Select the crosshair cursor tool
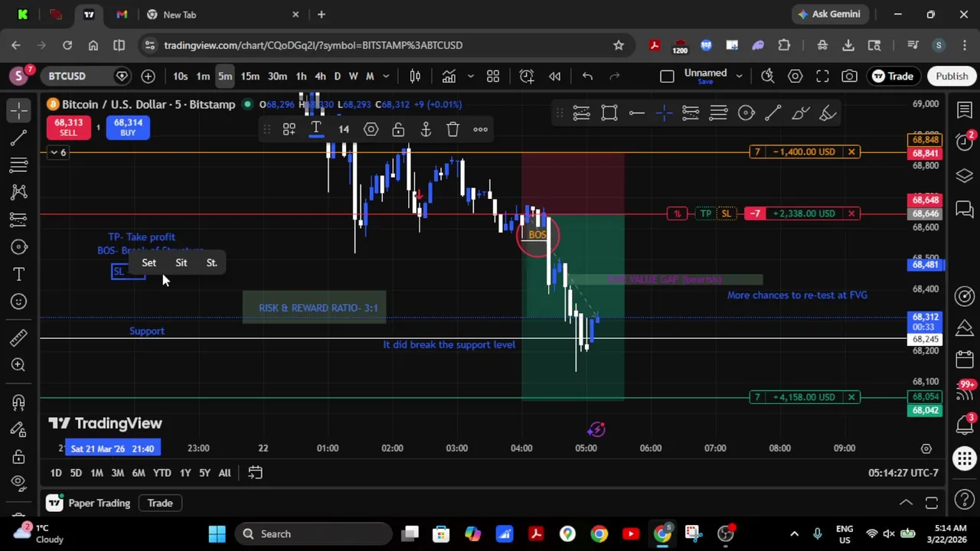 pos(19,110)
